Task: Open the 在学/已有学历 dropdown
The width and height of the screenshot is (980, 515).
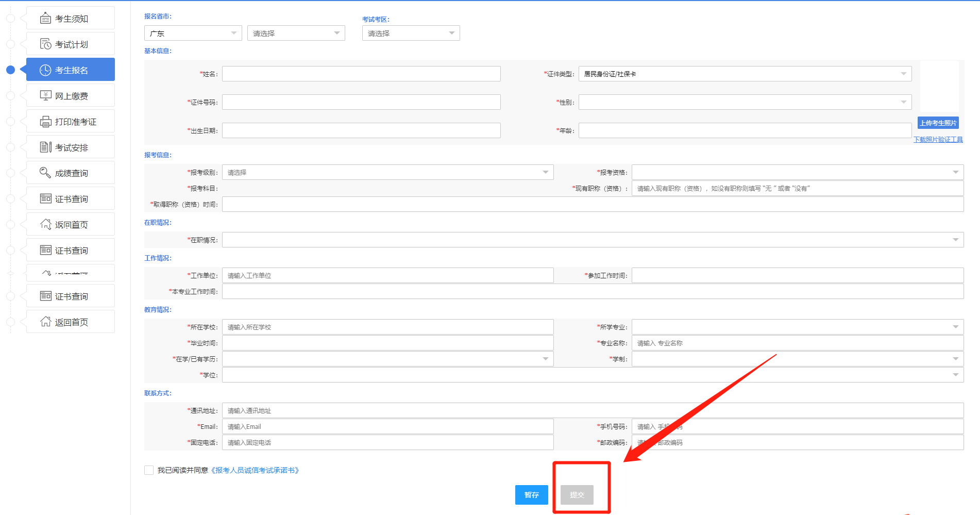Action: [x=388, y=359]
